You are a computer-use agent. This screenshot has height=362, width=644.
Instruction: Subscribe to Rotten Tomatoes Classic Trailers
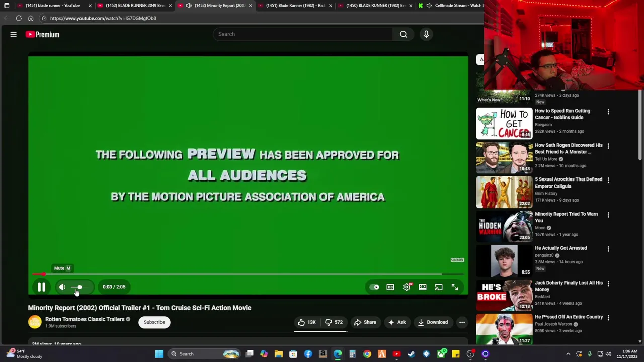point(154,322)
